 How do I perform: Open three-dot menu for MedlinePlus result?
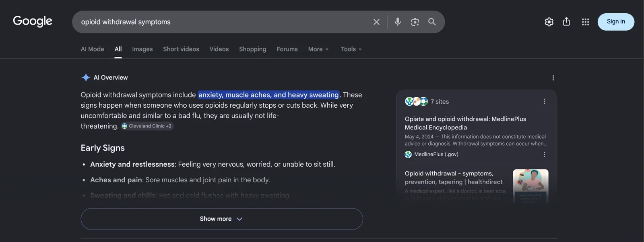pyautogui.click(x=545, y=154)
